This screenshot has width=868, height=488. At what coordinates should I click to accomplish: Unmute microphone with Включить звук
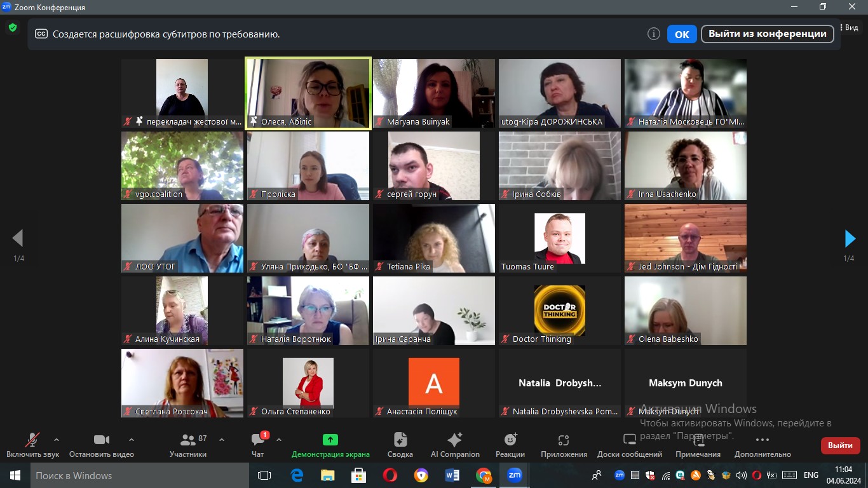32,445
